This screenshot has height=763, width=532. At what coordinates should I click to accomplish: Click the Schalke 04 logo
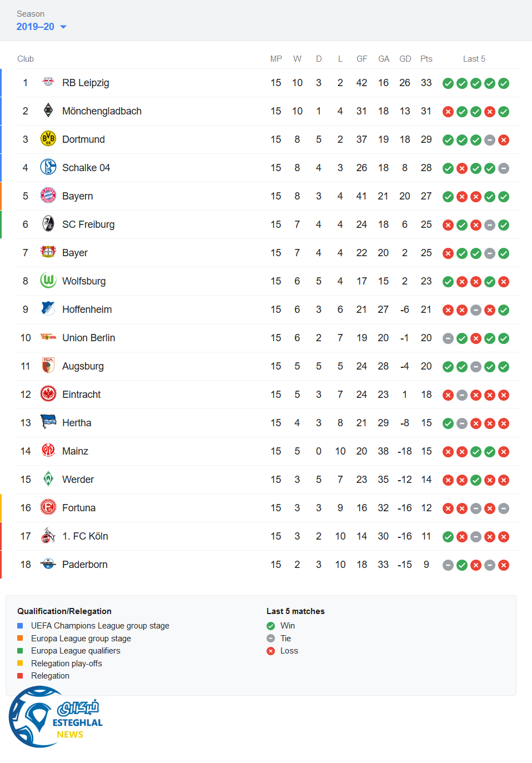tap(48, 167)
